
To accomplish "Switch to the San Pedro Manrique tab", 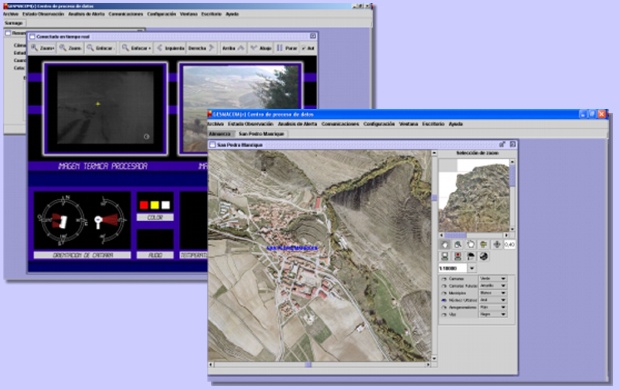I will point(261,134).
